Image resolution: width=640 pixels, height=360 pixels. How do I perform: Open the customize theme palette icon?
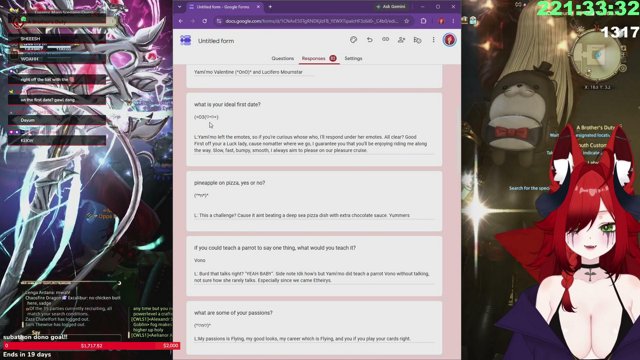(353, 40)
